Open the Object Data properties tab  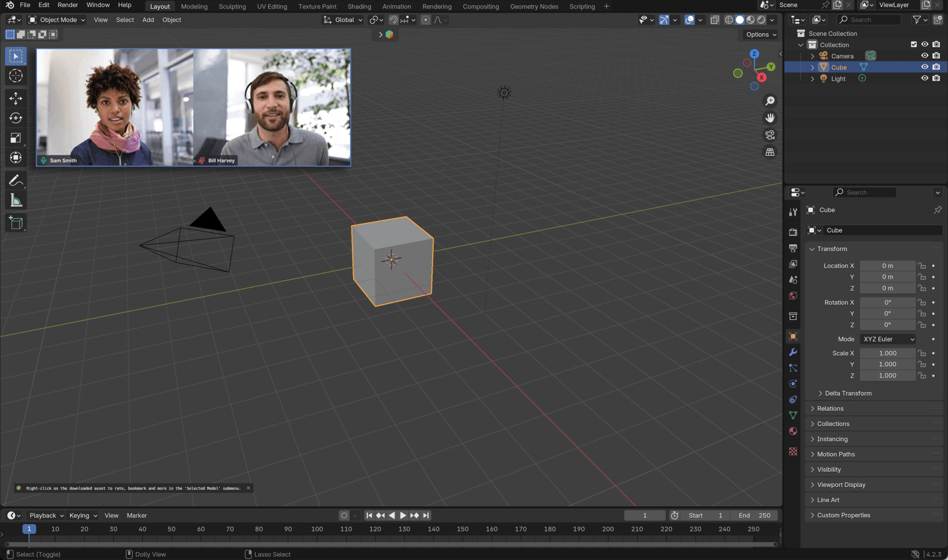tap(793, 416)
